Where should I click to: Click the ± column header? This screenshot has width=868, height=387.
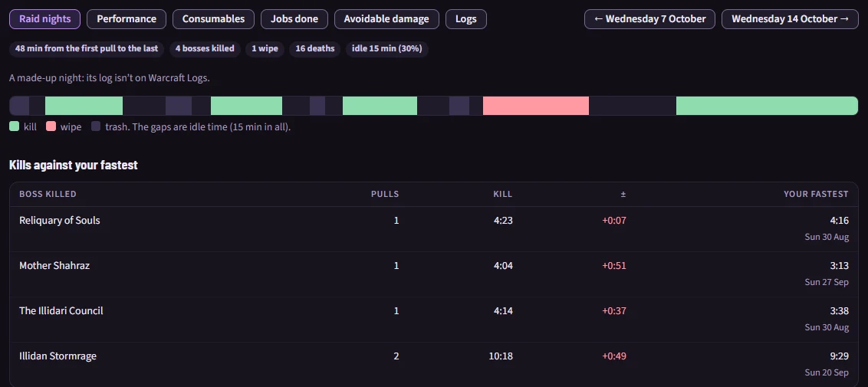click(623, 194)
